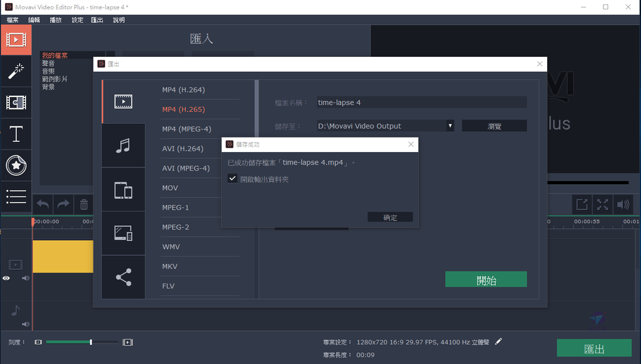Click the audio track music note icon

tap(15, 310)
